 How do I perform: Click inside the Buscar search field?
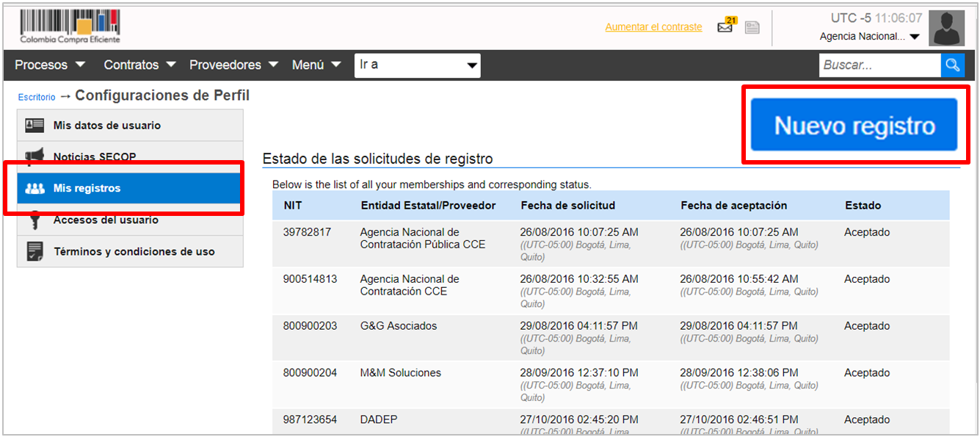coord(879,65)
